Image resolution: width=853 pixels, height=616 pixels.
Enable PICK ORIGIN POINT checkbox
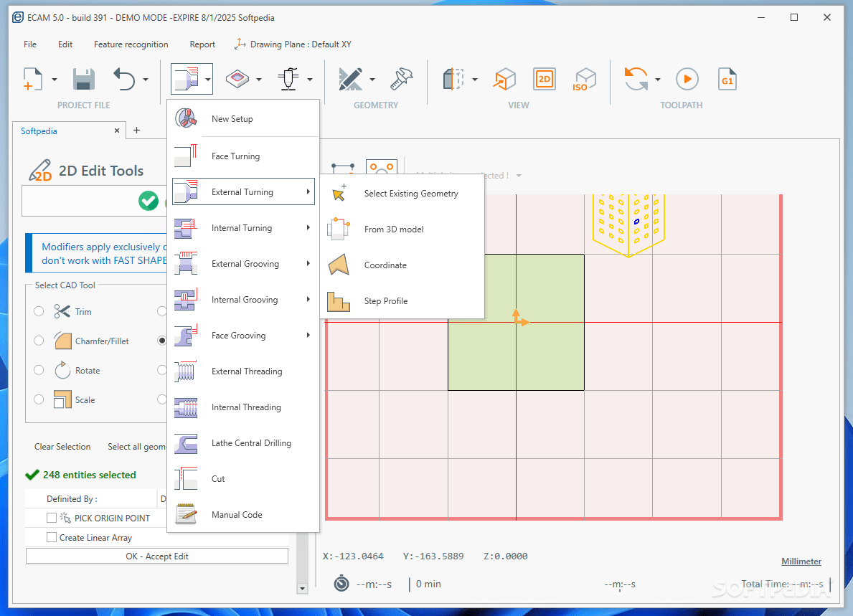coord(52,518)
